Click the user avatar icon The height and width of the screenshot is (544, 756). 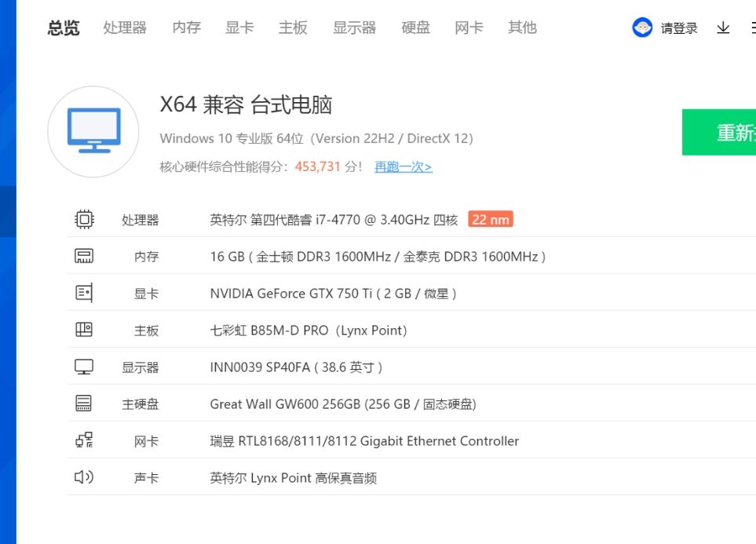pos(642,27)
